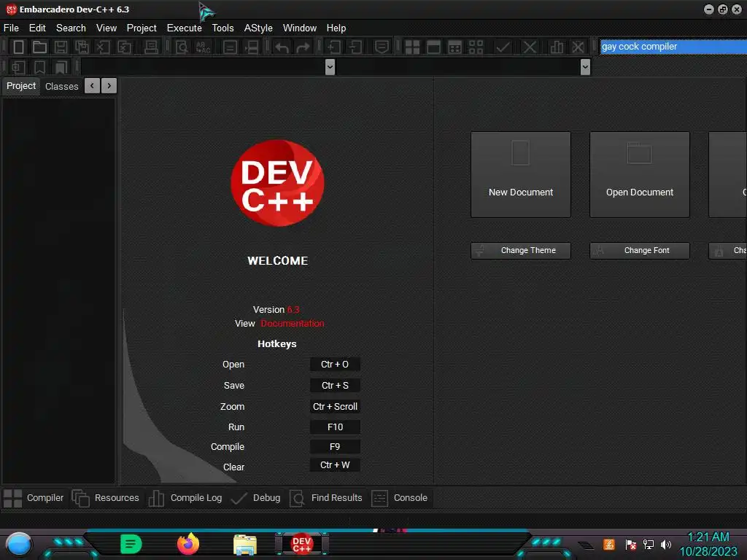Click the Profile Analysis chart toolbar icon

point(557,47)
